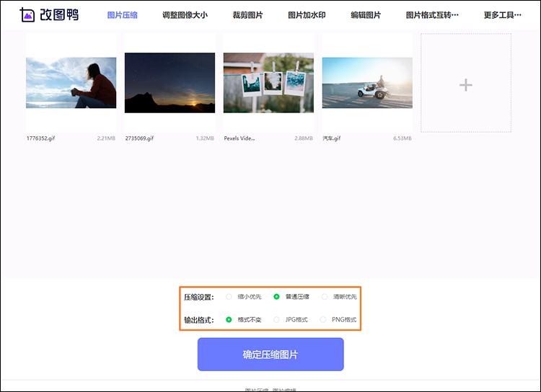Select the Pexels Video polaroid photos thumbnail
This screenshot has width=541, height=392.
[268, 83]
